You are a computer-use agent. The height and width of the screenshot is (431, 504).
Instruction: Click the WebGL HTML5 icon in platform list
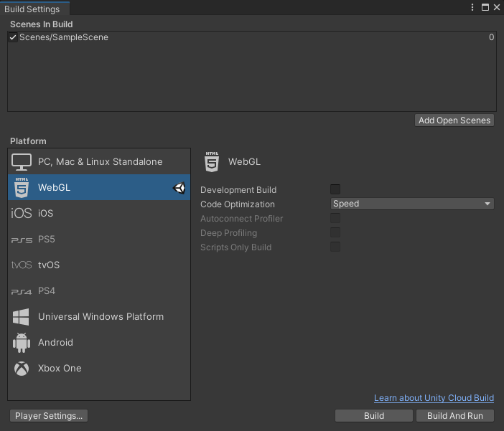(x=22, y=188)
